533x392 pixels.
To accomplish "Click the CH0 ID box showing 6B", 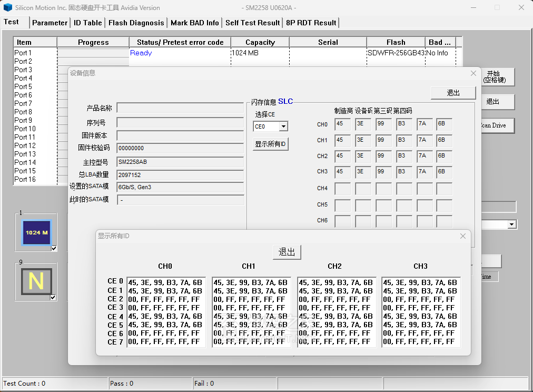I will click(445, 124).
